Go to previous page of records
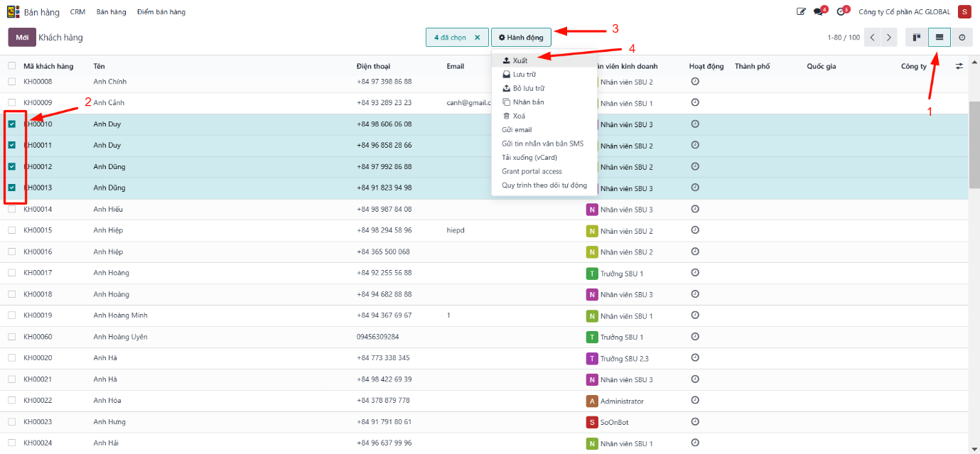The width and height of the screenshot is (980, 454). pyautogui.click(x=873, y=37)
